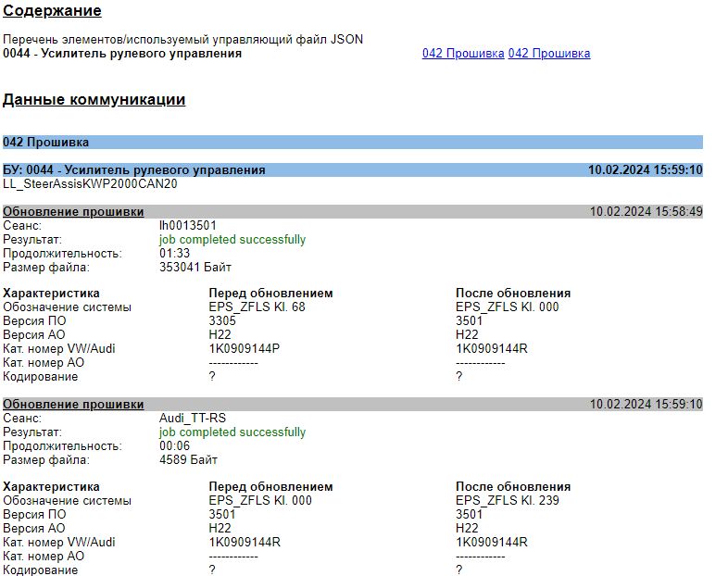Click timestamp '10.02.2024 15:58:49'

[646, 212]
